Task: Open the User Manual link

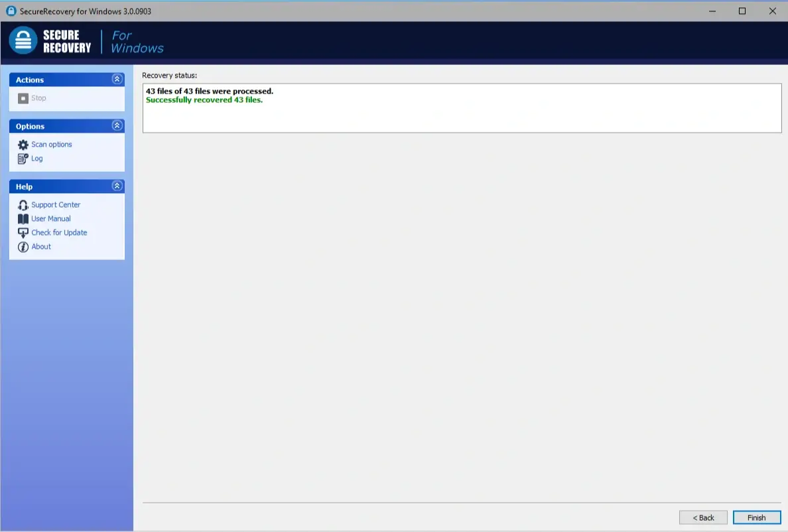Action: [50, 218]
